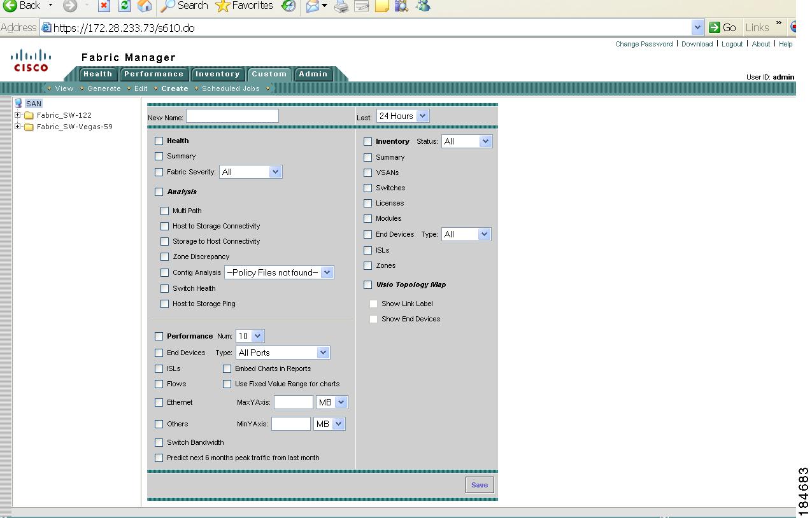
Task: Expand the Fabric_SW-Vegas-59 tree node
Action: click(18, 127)
